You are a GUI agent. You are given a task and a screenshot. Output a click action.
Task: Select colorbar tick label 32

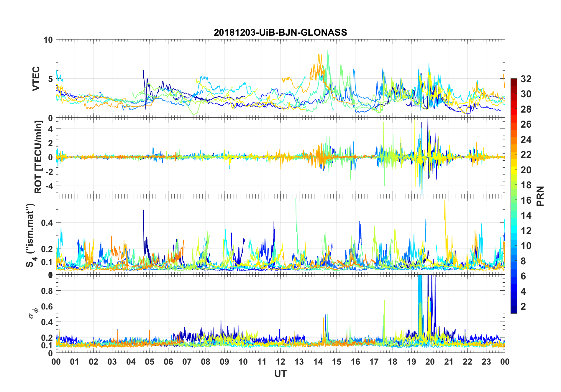pos(526,79)
